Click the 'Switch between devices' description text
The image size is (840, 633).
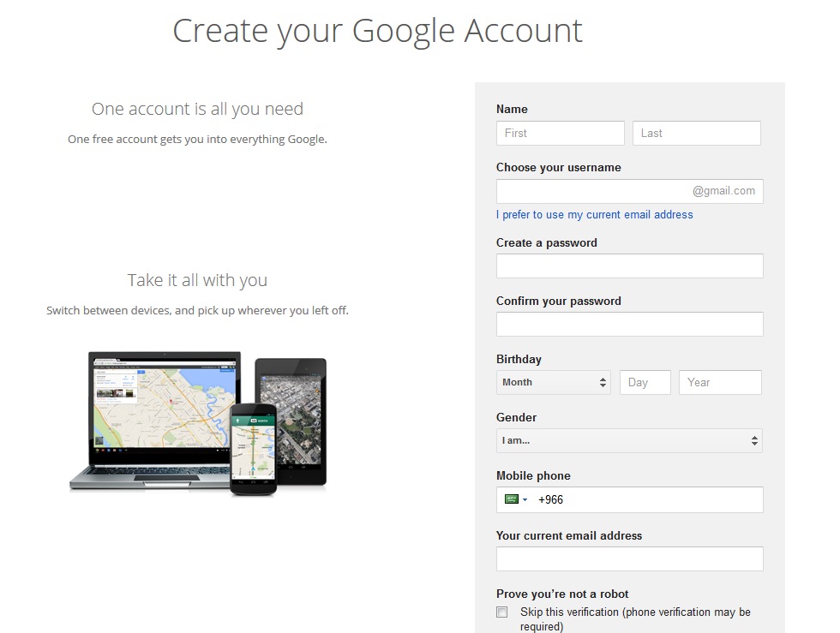coord(197,311)
